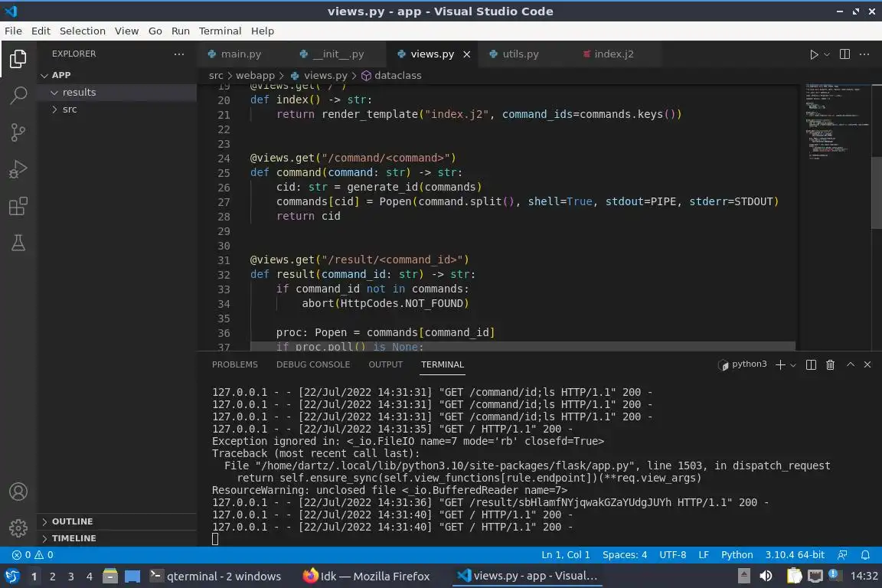This screenshot has width=882, height=588.
Task: Split the terminal panel
Action: coord(811,364)
